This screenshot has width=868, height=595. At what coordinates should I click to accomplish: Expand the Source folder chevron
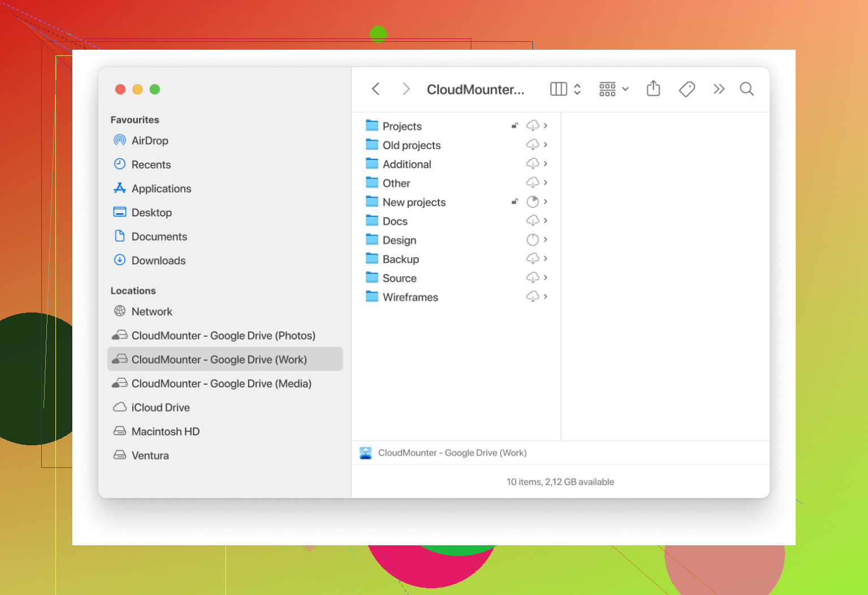(545, 277)
